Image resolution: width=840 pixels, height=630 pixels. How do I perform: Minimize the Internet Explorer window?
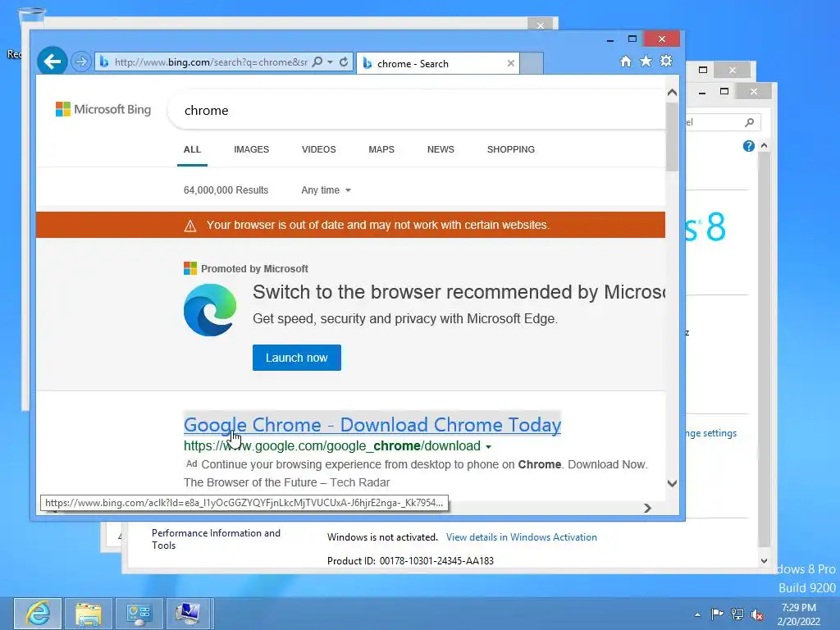pos(610,39)
